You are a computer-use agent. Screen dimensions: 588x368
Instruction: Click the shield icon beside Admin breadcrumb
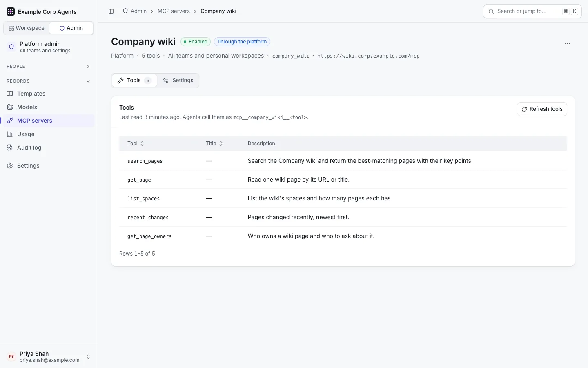(x=125, y=11)
